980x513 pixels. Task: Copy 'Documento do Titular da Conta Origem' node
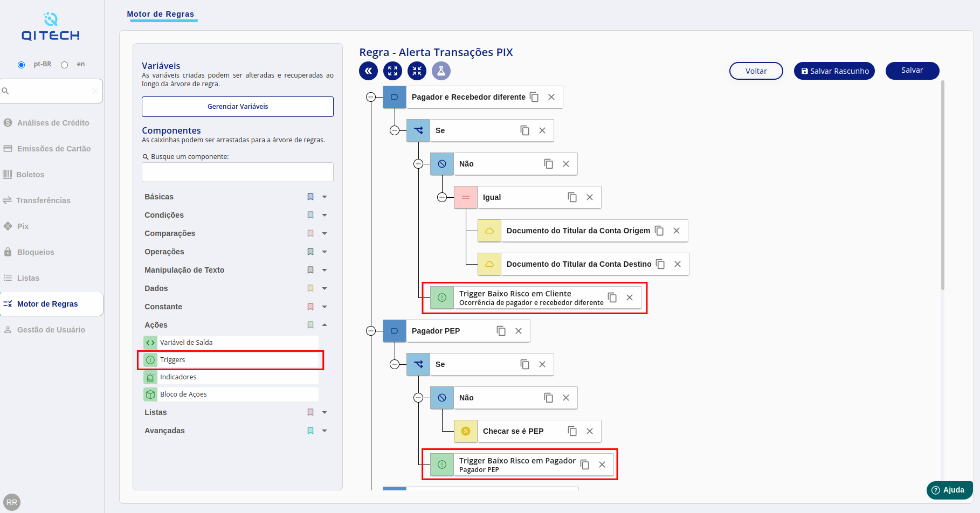[659, 231]
